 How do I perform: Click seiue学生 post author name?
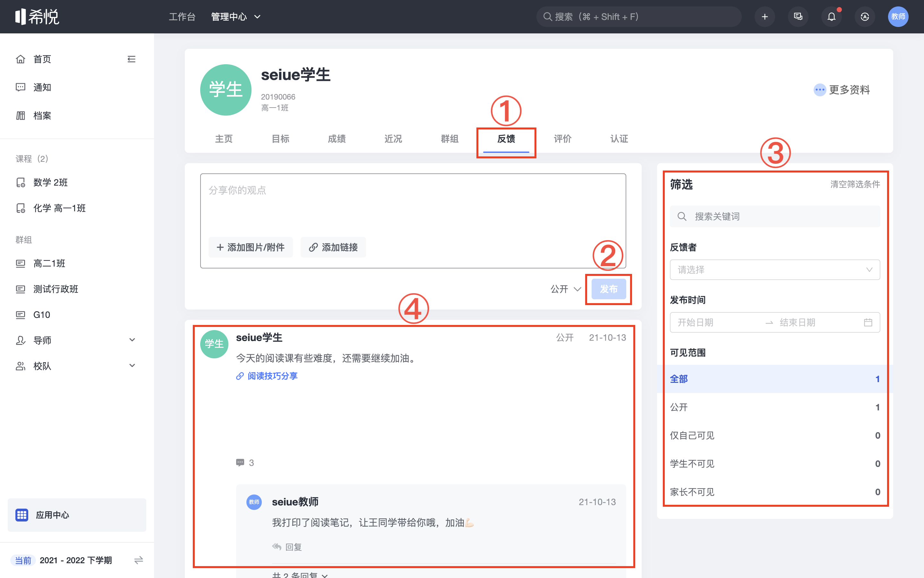click(259, 337)
